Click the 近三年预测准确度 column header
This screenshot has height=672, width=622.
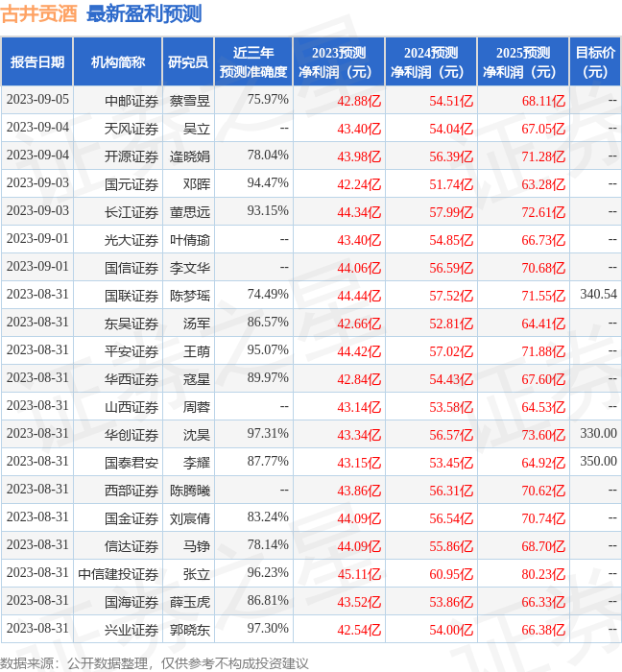(x=253, y=61)
